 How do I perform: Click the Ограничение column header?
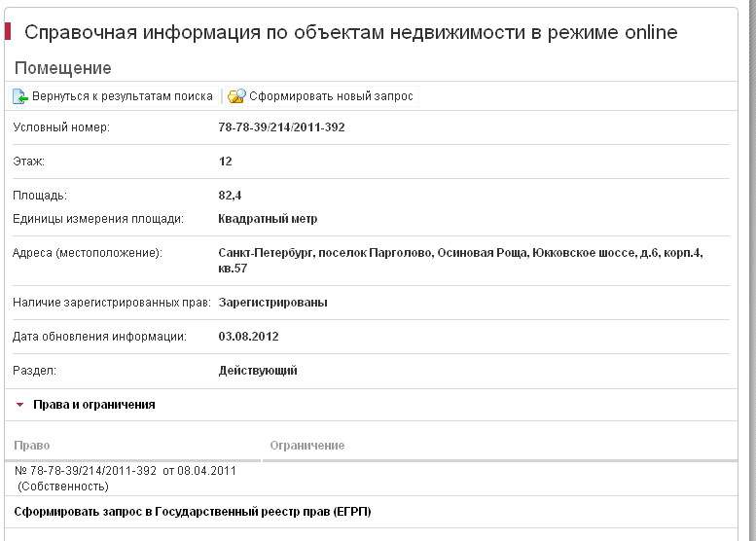pyautogui.click(x=307, y=446)
